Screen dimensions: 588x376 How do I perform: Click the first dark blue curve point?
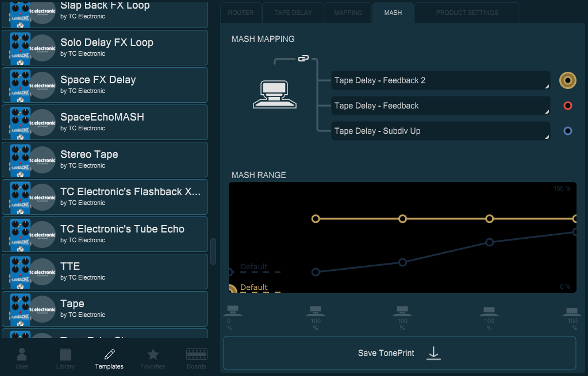coord(316,272)
